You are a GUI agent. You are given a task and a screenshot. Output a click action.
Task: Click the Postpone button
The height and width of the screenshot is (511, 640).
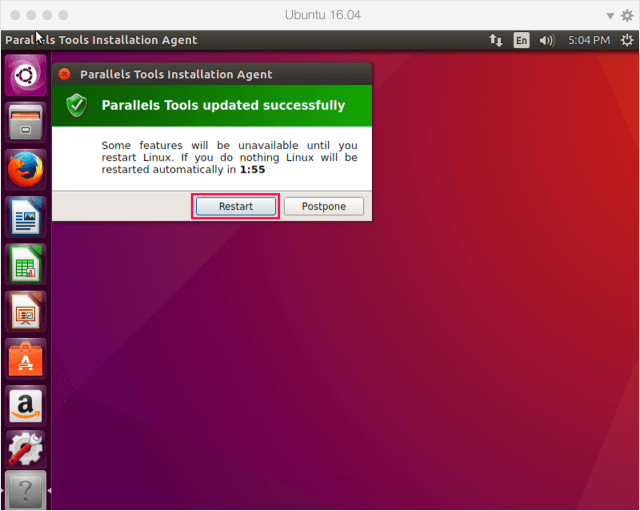coord(324,206)
